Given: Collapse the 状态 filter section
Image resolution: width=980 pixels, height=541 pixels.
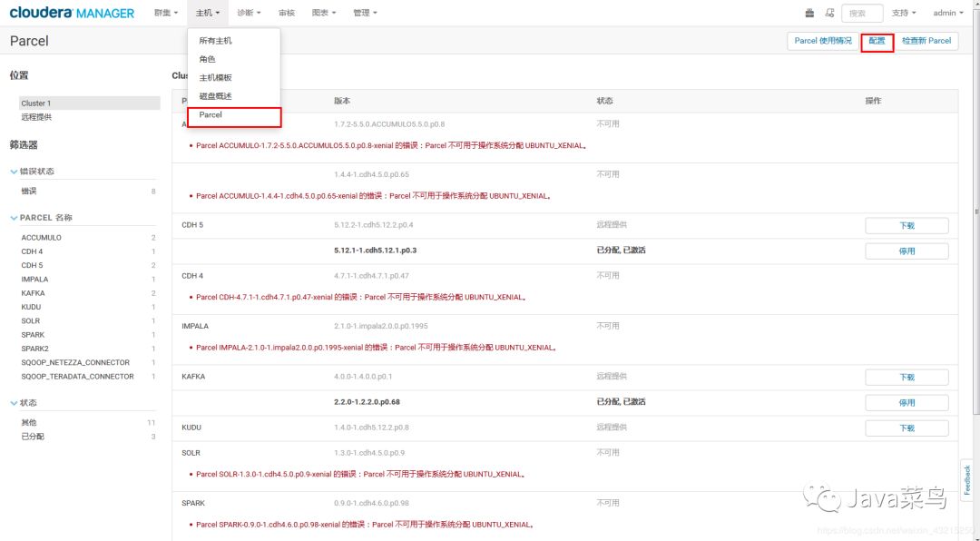Looking at the screenshot, I should [24, 403].
